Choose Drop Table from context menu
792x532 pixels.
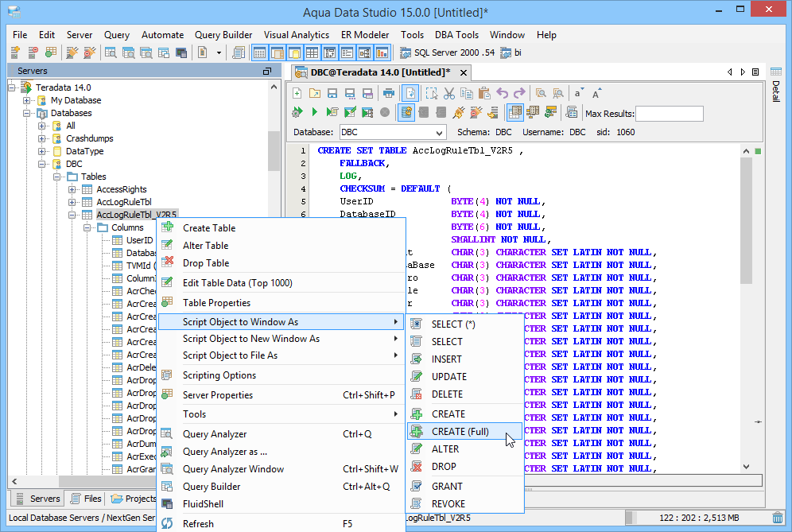coord(281,263)
